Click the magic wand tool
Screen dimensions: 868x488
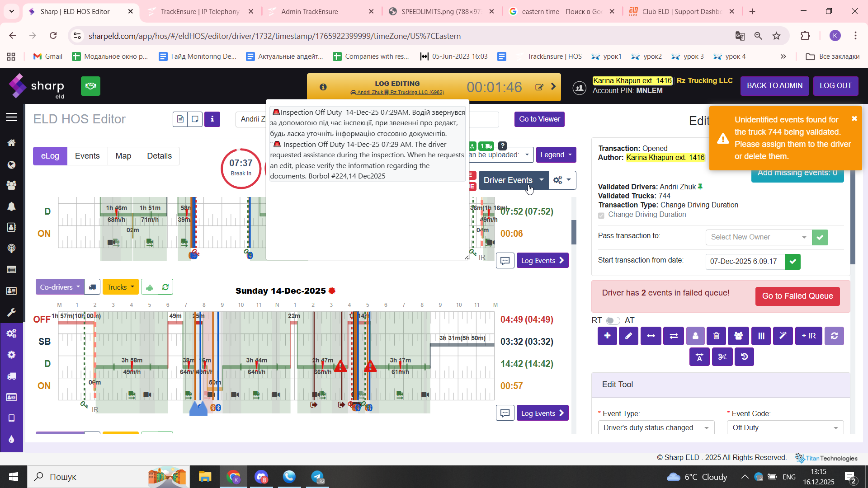click(x=783, y=336)
